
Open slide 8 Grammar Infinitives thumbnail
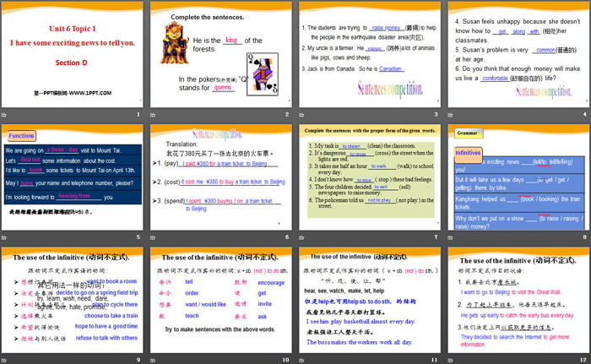point(518,177)
